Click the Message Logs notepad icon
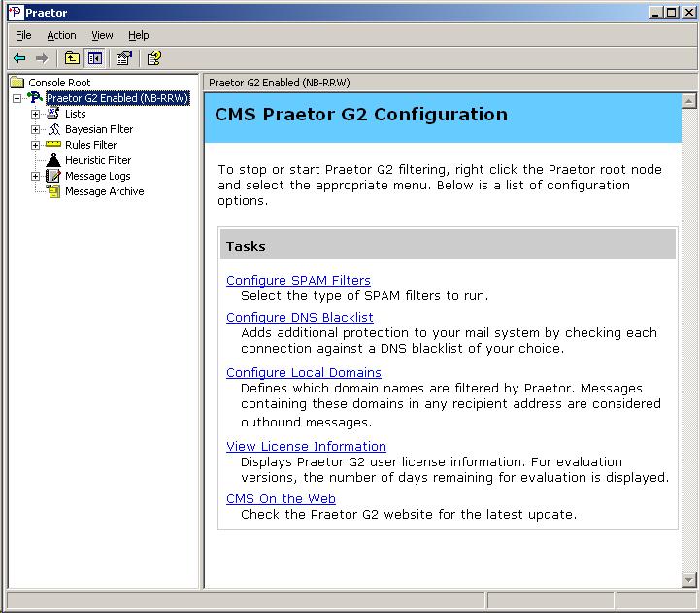Screen dimensions: 700x613 pyautogui.click(x=53, y=176)
